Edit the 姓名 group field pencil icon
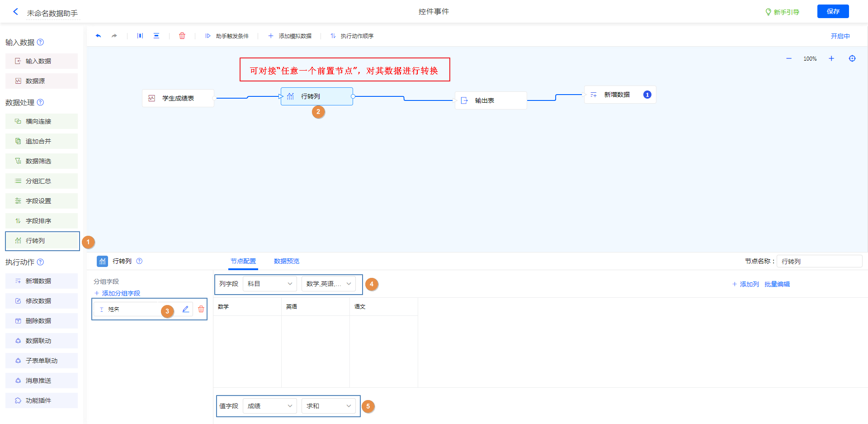Screen dimensions: 868x424 click(185, 309)
